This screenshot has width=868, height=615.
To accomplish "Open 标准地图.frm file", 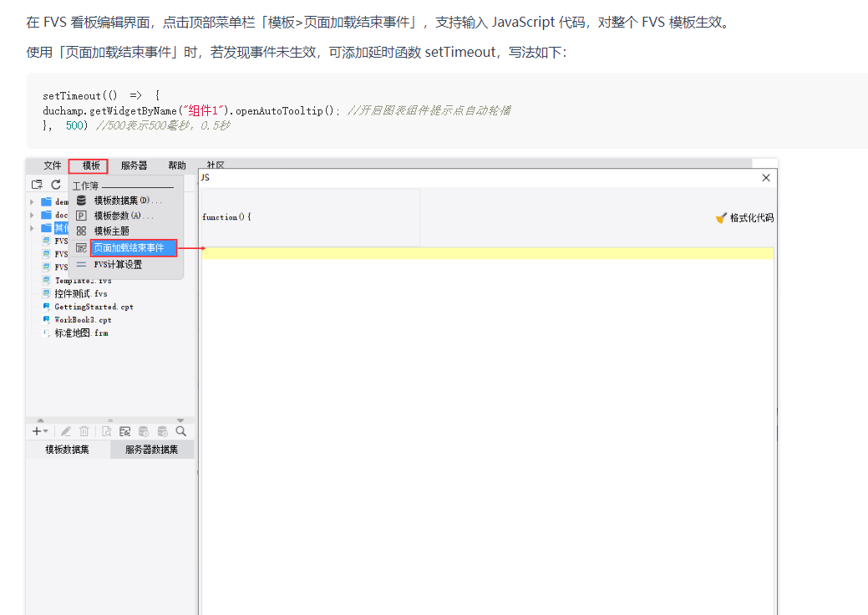I will (x=81, y=333).
